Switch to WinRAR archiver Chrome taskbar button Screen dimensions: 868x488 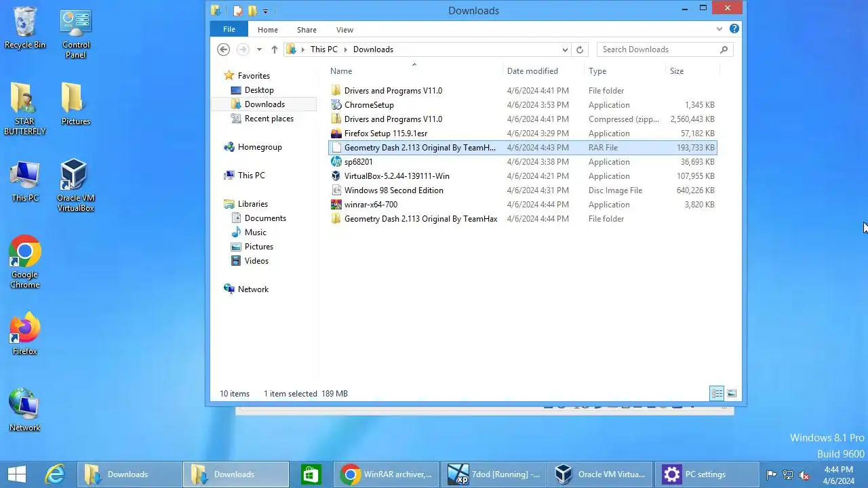click(387, 474)
